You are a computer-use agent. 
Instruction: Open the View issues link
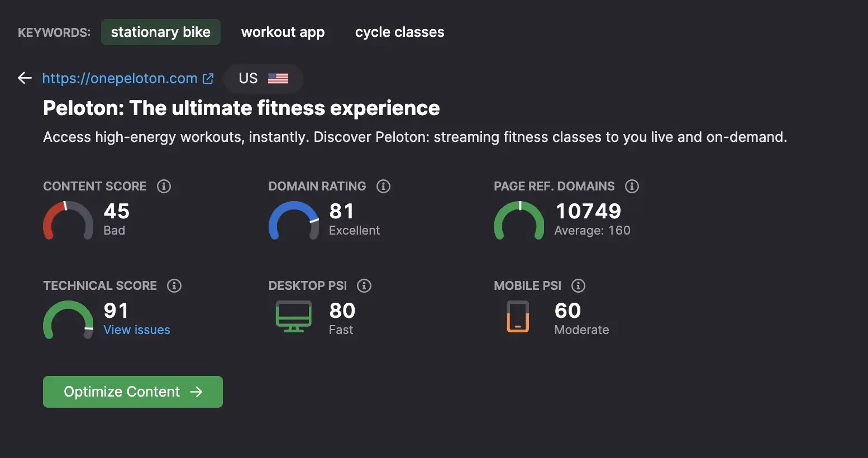[x=137, y=330]
